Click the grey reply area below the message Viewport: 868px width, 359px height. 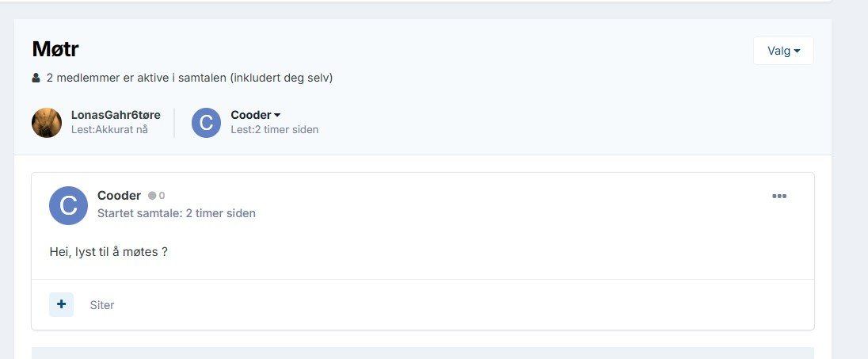(423, 353)
